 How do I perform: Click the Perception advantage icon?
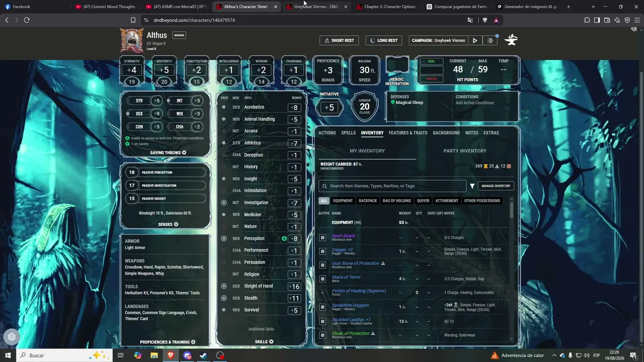284,238
